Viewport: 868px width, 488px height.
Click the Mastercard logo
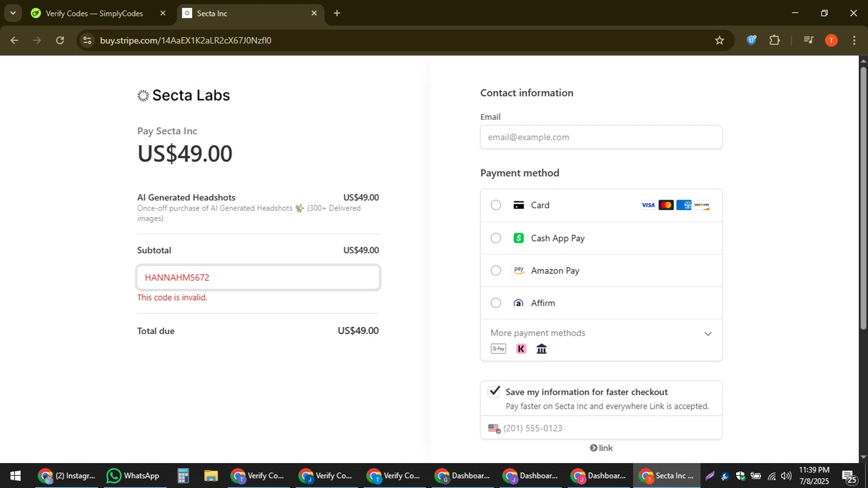[x=666, y=205]
